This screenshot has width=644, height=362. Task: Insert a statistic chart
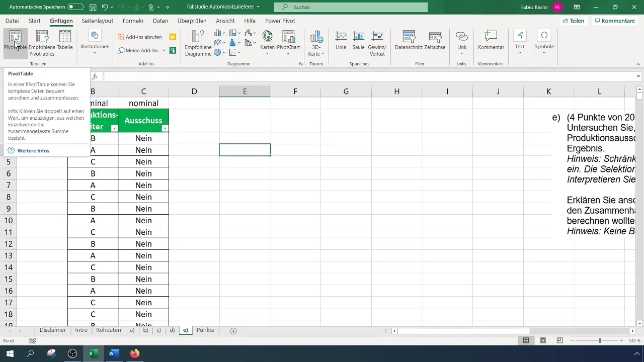[235, 43]
